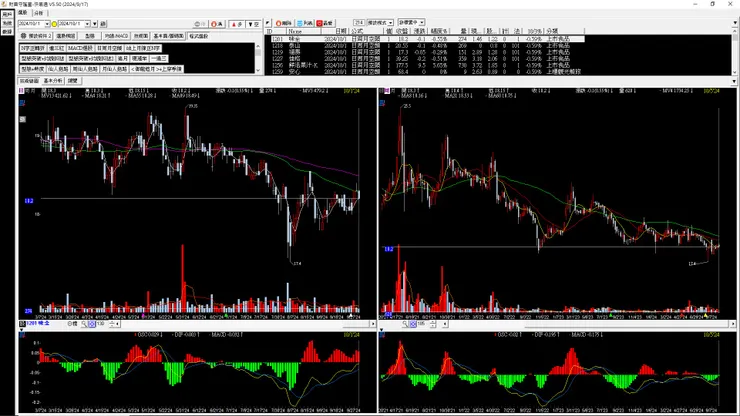The image size is (740, 416).
Task: Toggle the red up-arrow long filter button
Action: click(237, 24)
